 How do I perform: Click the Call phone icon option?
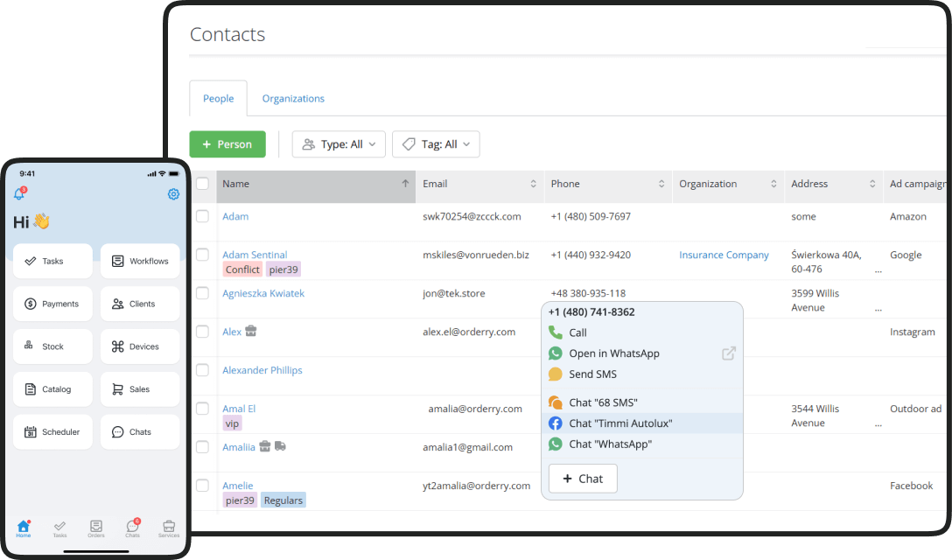pyautogui.click(x=555, y=332)
